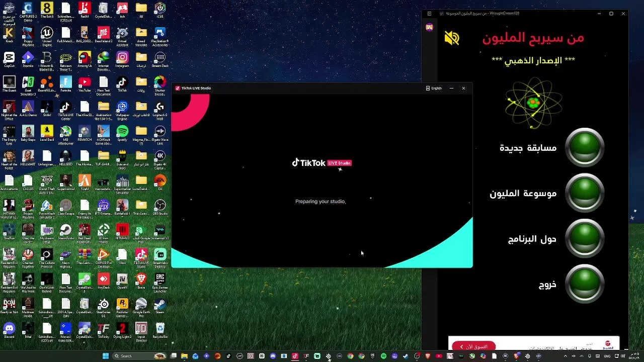Viewport: 644px width, 362px height.
Task: Open the Stream Deck icon
Action: click(160, 59)
